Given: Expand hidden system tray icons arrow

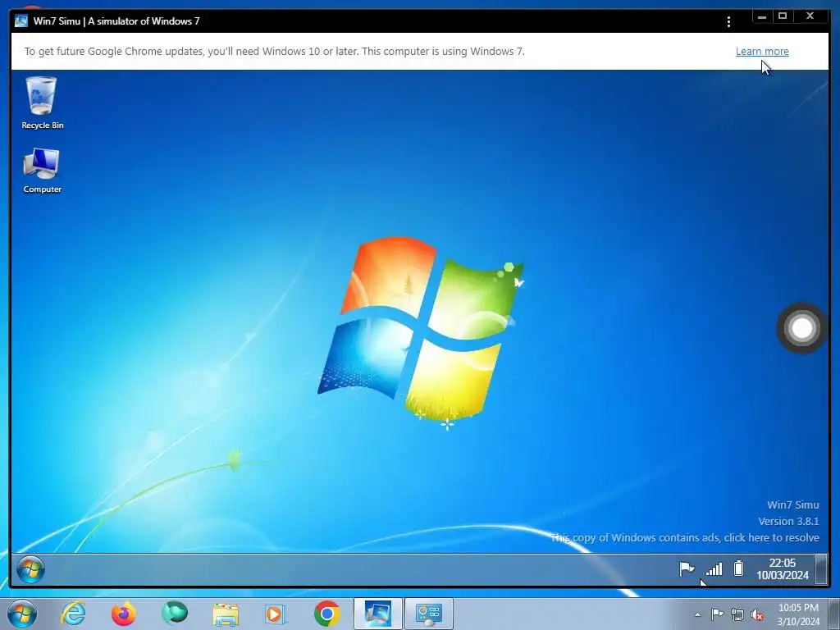Looking at the screenshot, I should click(697, 614).
